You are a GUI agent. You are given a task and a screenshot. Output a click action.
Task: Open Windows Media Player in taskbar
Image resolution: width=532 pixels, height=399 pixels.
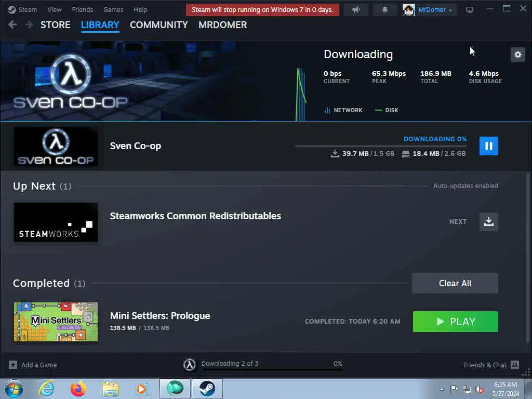(142, 389)
